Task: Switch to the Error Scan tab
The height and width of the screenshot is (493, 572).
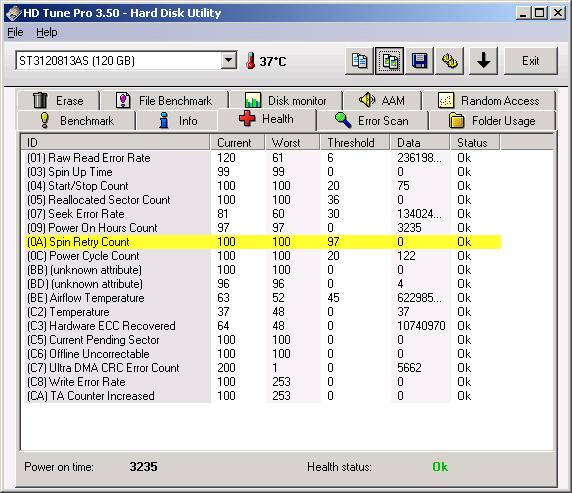Action: (372, 120)
